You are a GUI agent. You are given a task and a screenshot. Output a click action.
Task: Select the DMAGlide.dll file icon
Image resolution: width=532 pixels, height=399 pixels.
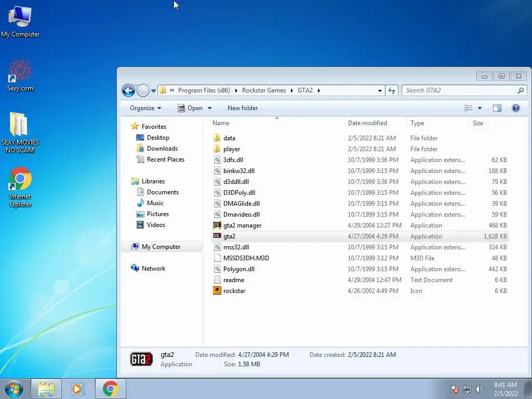[x=217, y=203]
